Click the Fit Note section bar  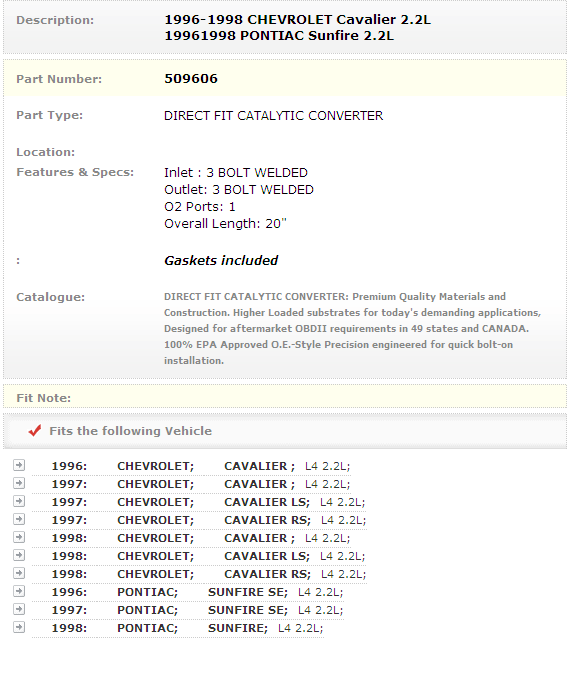(x=285, y=397)
